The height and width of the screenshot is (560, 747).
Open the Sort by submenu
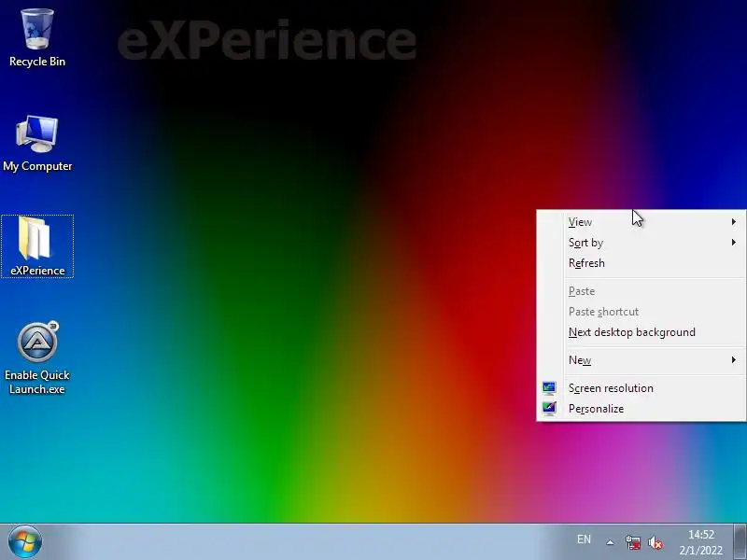641,243
